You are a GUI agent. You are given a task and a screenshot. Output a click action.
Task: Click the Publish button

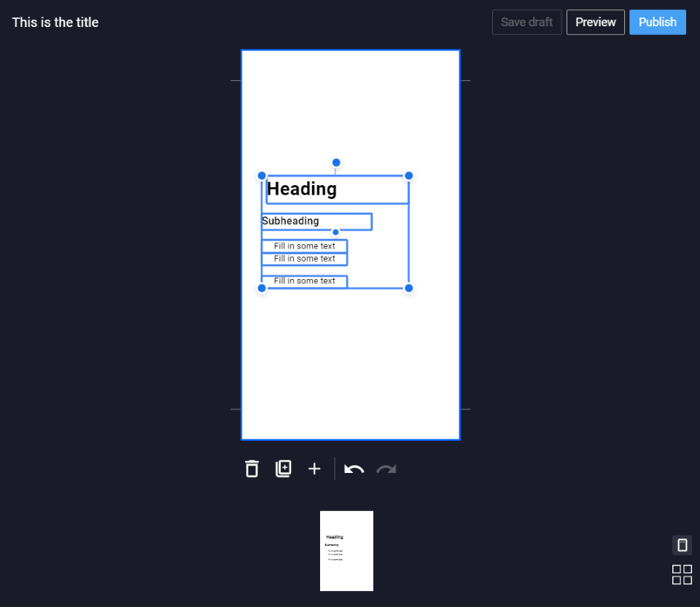click(658, 22)
